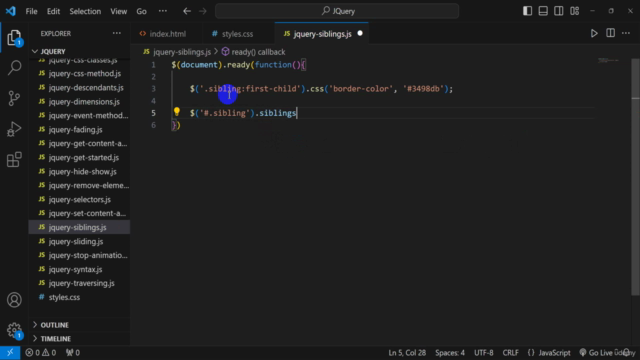Image resolution: width=640 pixels, height=360 pixels.
Task: Change encoding via UTF-8 status
Action: (x=484, y=353)
